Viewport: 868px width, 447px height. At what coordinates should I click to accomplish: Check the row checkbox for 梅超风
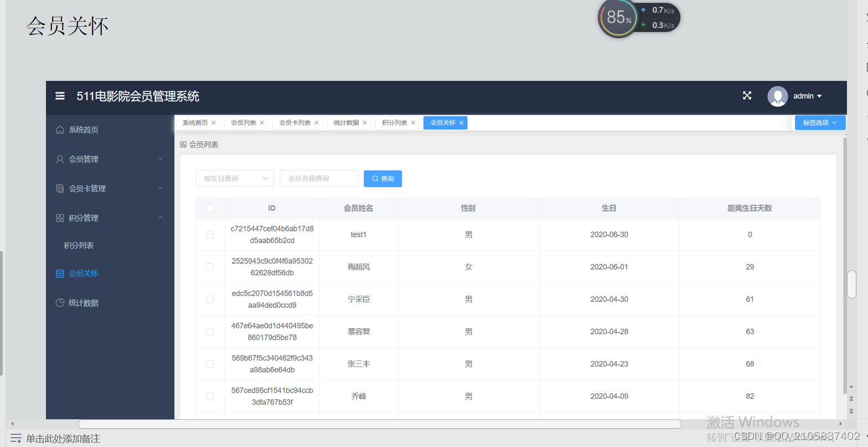coord(210,267)
